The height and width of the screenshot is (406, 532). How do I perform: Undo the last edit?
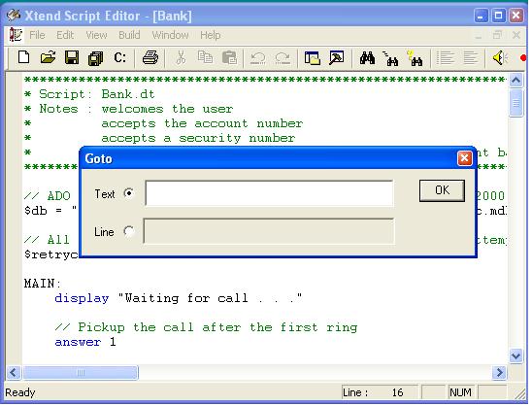pyautogui.click(x=258, y=58)
